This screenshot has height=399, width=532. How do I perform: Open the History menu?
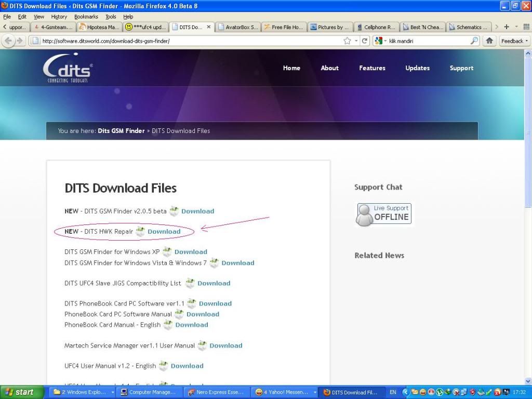(59, 17)
